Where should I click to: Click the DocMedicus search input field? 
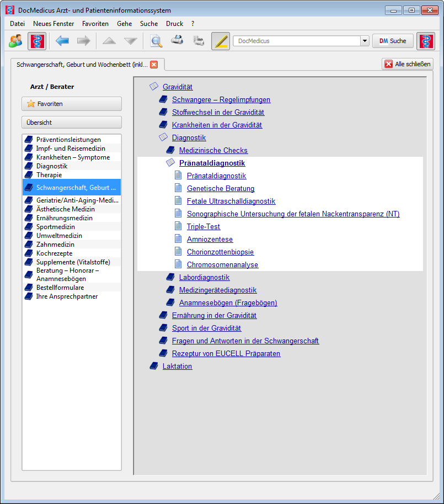[297, 41]
